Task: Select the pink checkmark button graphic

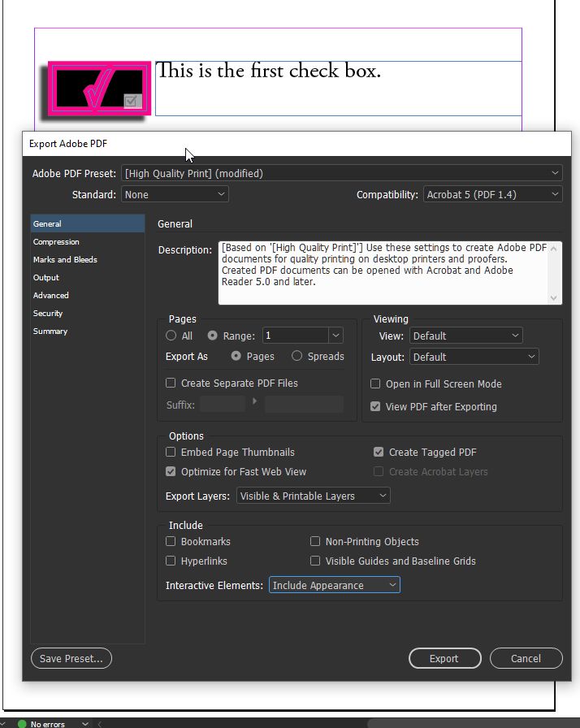Action: coord(99,89)
